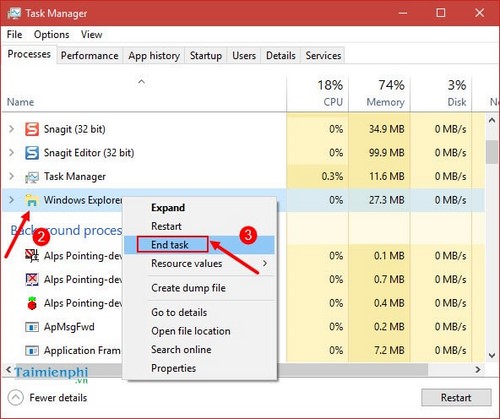
Task: Click the vertical scrollbar down arrow
Action: [492, 355]
